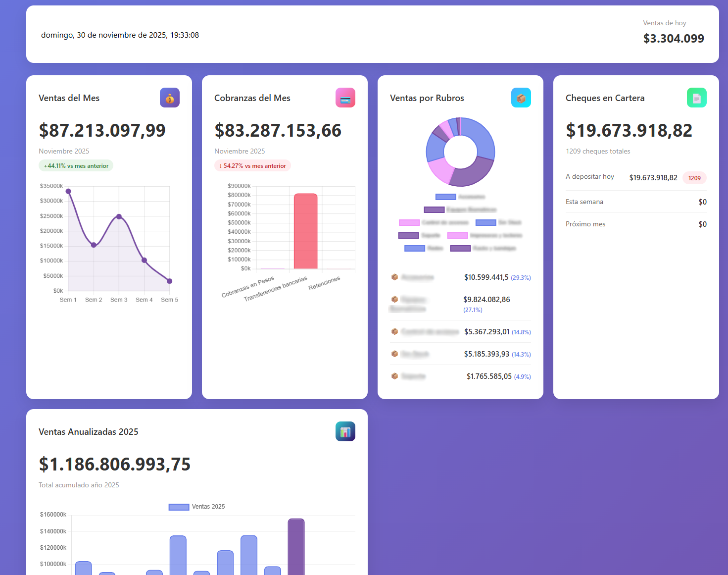Click the 1209 cheques totales text

[598, 152]
